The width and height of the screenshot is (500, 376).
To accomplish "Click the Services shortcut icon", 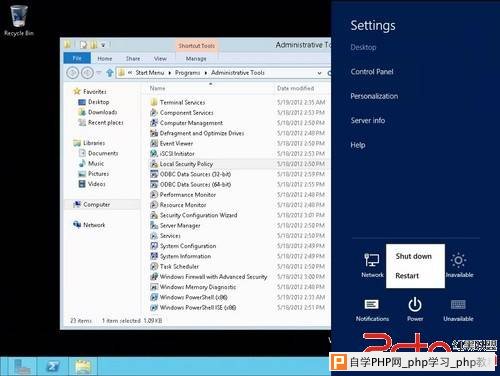I will pos(154,236).
